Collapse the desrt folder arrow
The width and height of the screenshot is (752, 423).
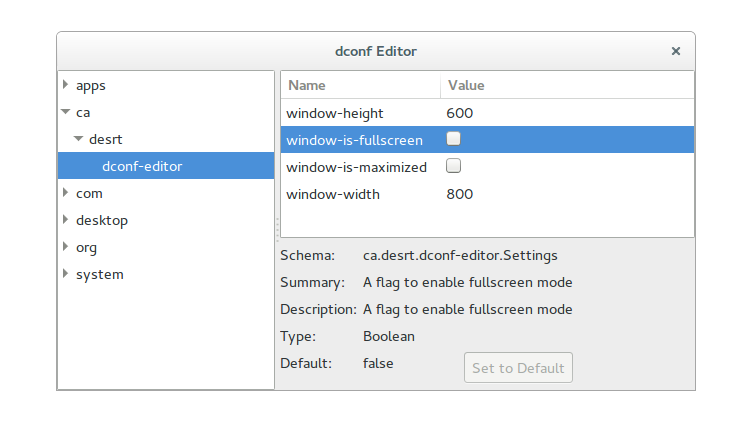(x=79, y=139)
